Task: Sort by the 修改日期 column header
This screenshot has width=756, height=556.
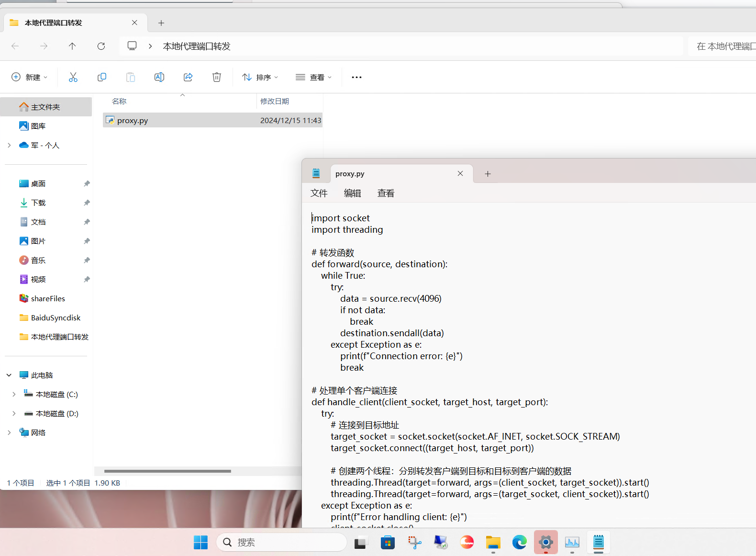Action: point(275,101)
